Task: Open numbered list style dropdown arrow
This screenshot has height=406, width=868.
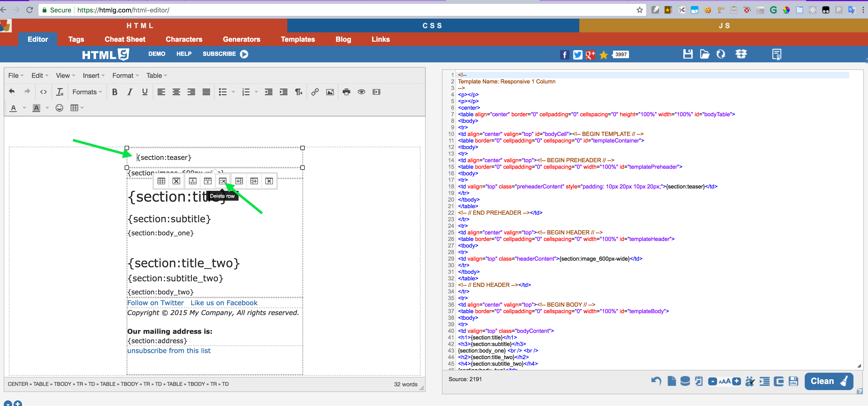Action: pyautogui.click(x=256, y=92)
